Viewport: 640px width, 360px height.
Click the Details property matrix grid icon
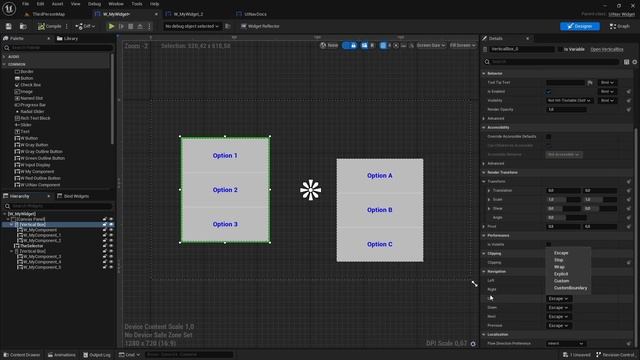tap(627, 62)
